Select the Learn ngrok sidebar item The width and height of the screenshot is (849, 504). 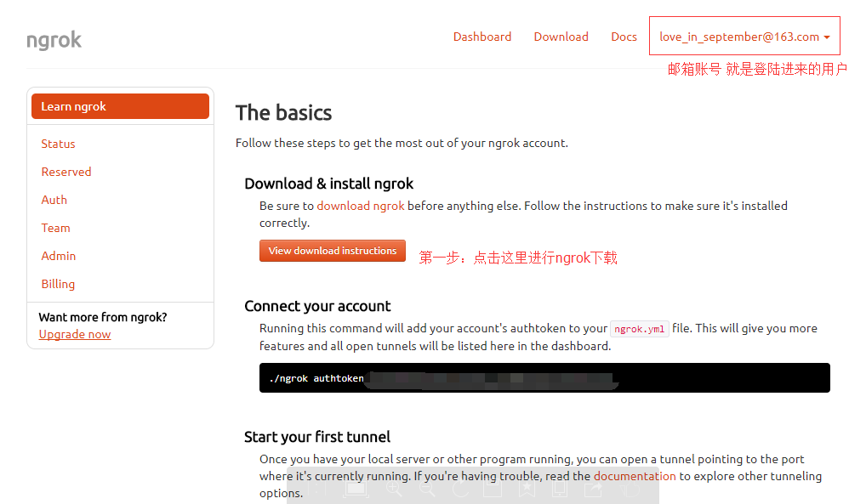click(120, 106)
